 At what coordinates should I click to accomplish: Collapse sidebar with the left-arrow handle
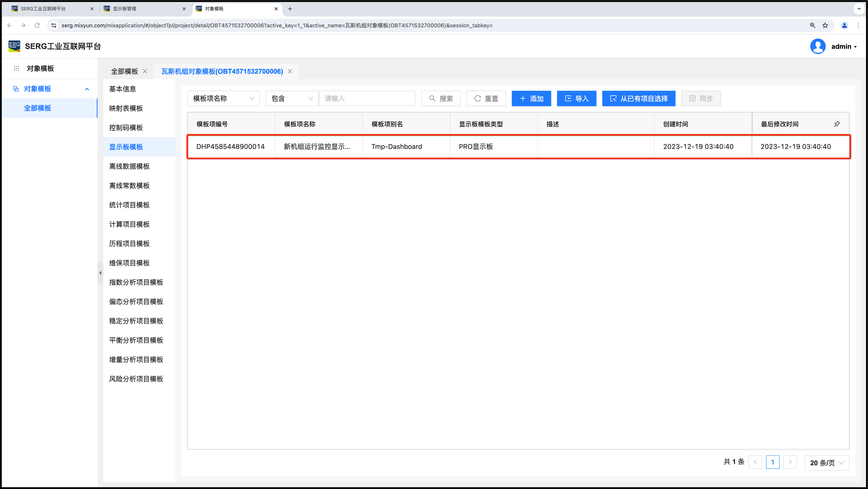[100, 273]
